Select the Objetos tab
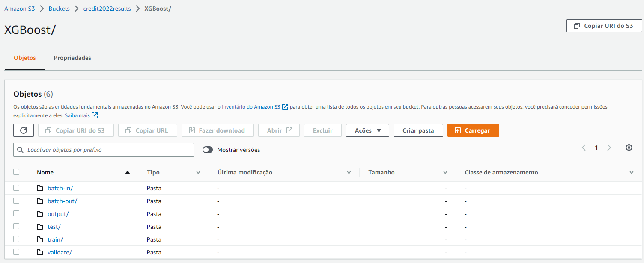Screen dimensions: 644x263 24,58
